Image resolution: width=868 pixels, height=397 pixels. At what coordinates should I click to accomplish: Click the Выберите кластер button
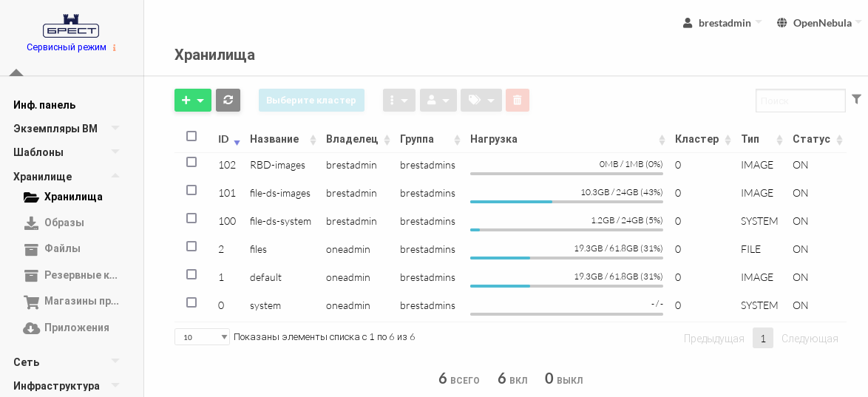click(311, 101)
